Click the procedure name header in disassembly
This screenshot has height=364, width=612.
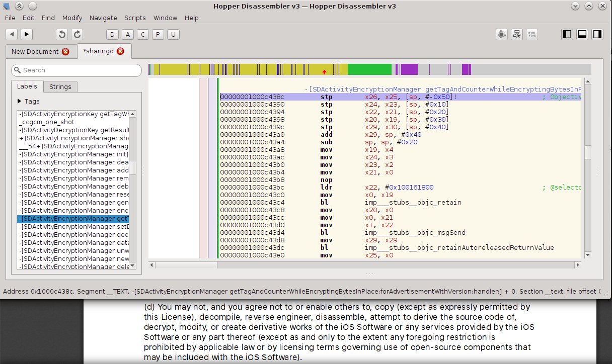click(443, 89)
